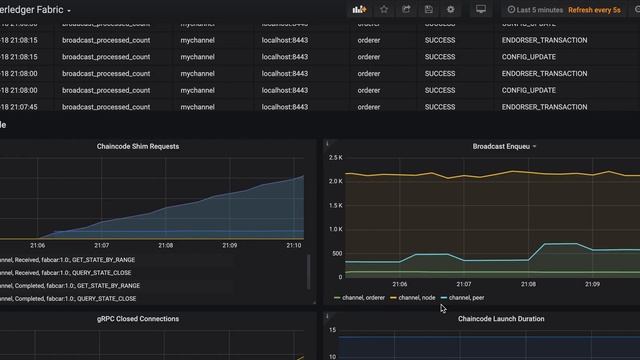The height and width of the screenshot is (360, 640).
Task: Click ENDORSER_TRANSACTION in the 21:08:00 row
Action: pos(544,74)
